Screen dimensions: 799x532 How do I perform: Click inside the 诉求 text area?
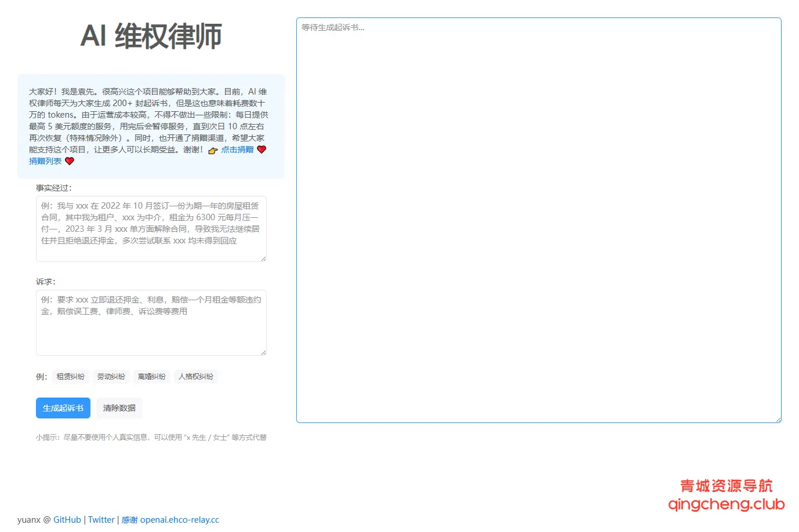pyautogui.click(x=151, y=322)
